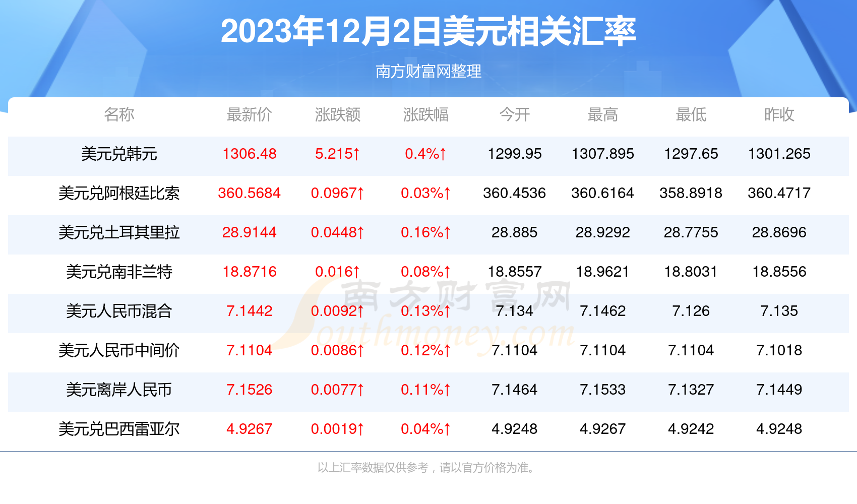Click latest price 18.8716

[250, 272]
